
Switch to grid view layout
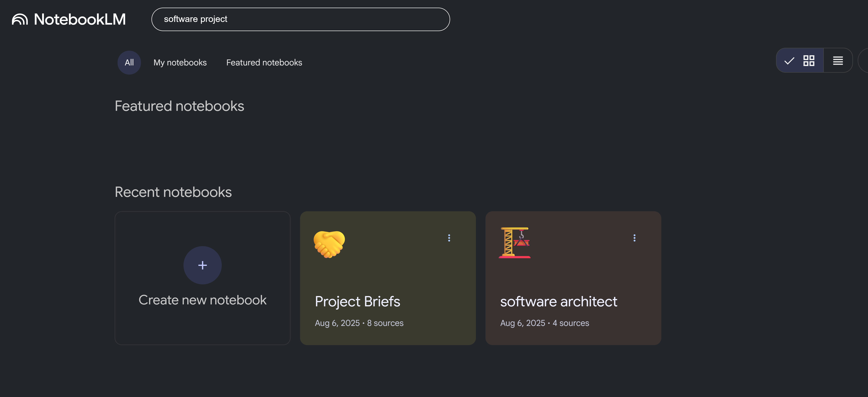800,61
